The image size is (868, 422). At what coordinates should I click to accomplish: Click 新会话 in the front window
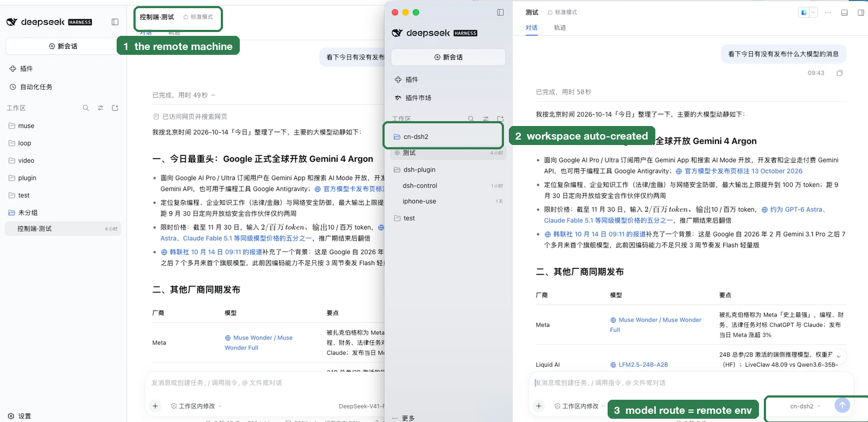(448, 57)
